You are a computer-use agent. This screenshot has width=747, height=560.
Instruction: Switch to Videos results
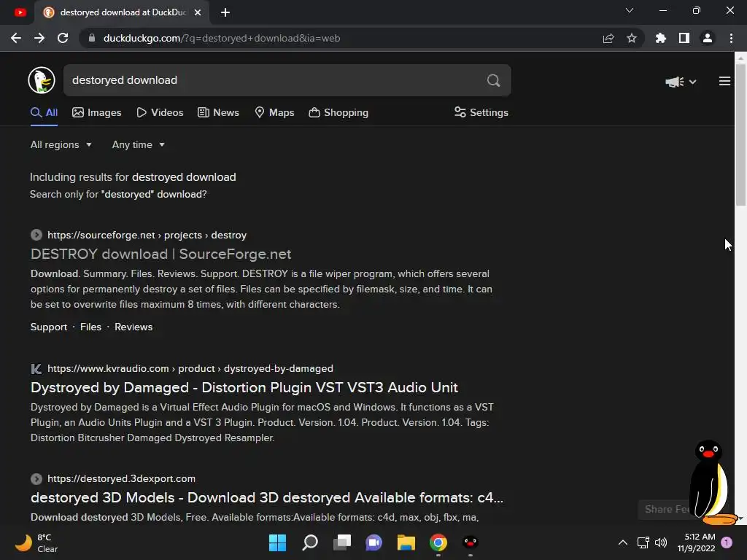[x=160, y=113]
